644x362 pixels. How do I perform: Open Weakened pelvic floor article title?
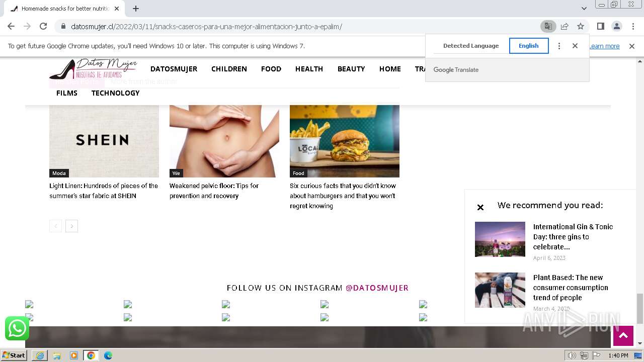(x=214, y=191)
